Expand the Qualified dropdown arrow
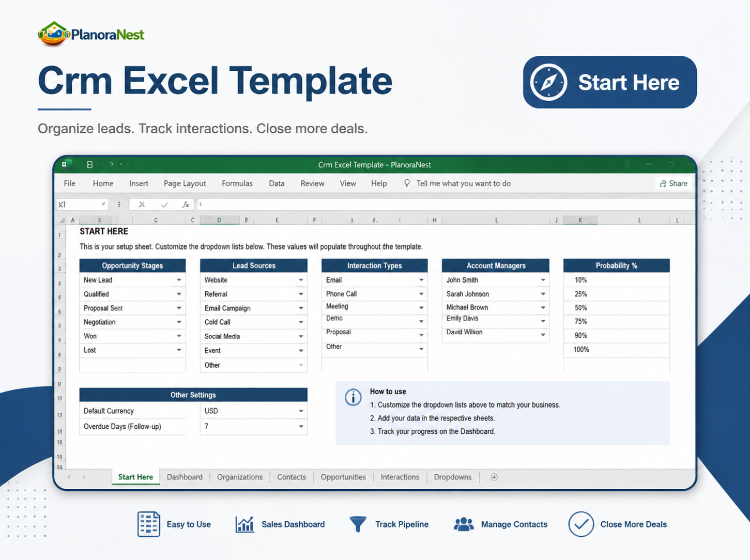The image size is (750, 560). click(179, 294)
